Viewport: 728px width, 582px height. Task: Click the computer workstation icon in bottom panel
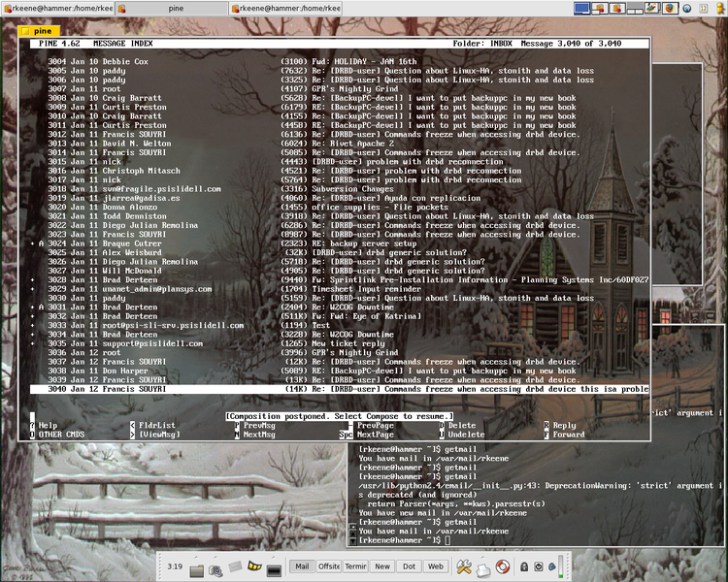click(215, 570)
